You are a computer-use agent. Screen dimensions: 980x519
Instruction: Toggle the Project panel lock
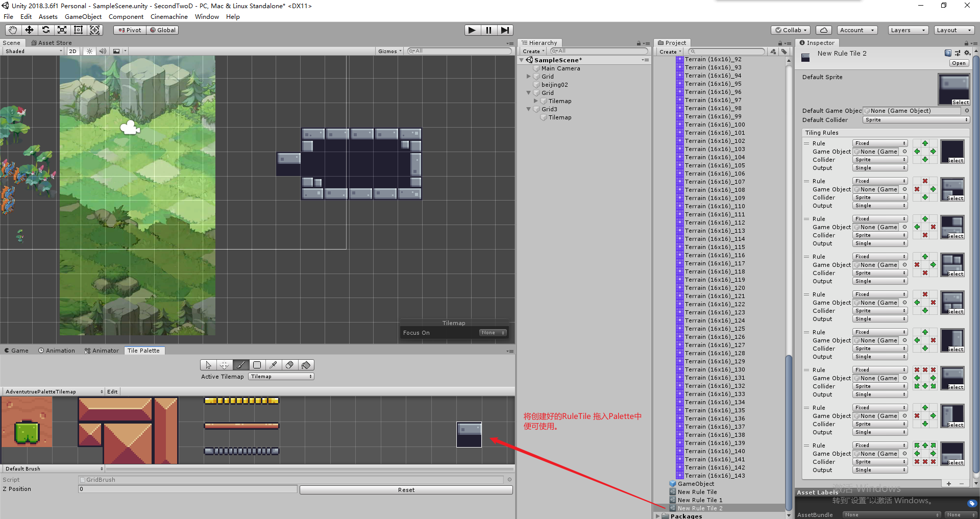(780, 43)
